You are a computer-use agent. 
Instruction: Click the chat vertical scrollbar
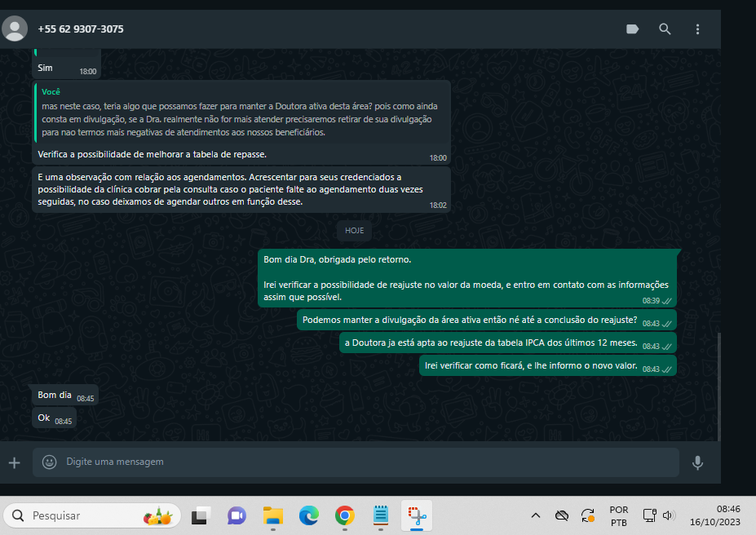[718, 383]
